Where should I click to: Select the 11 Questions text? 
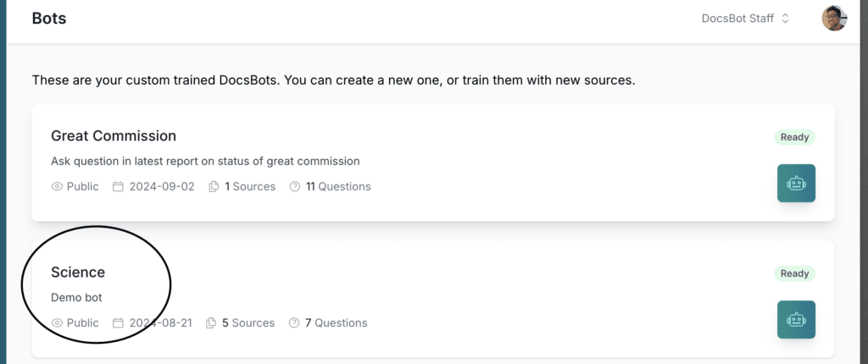click(338, 186)
